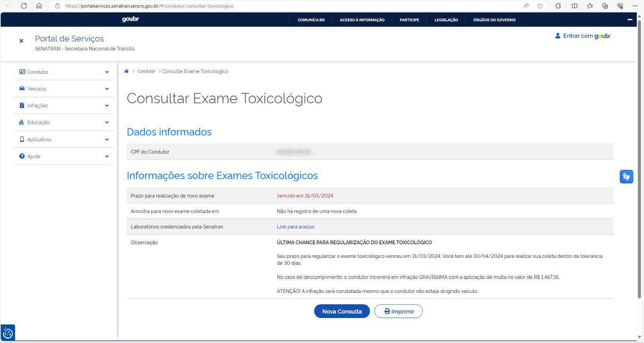The width and height of the screenshot is (644, 343).
Task: Click the Nova Consulta button
Action: coord(342,311)
